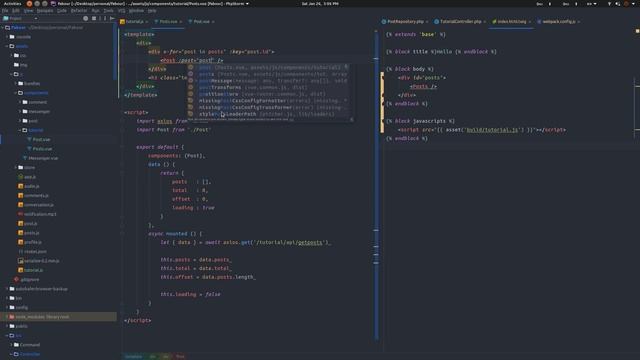The image size is (640, 360).
Task: Click Post.vue Vue file icon in tree
Action: click(29, 140)
